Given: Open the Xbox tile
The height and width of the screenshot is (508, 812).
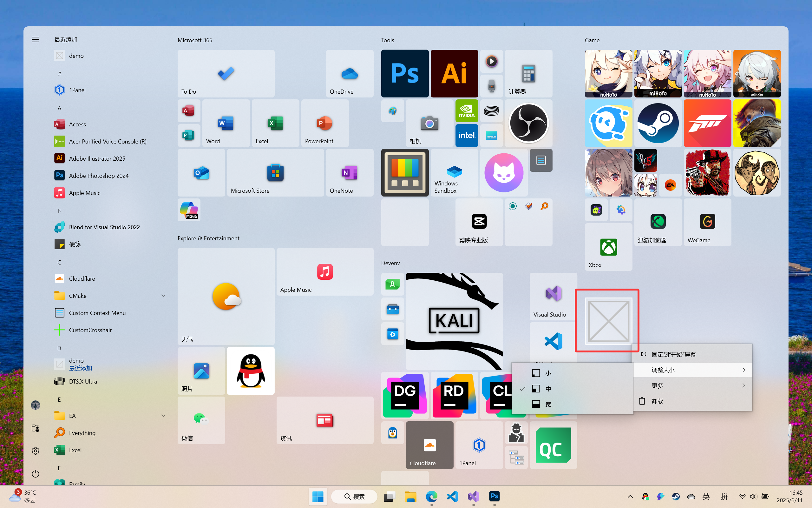Looking at the screenshot, I should point(608,247).
